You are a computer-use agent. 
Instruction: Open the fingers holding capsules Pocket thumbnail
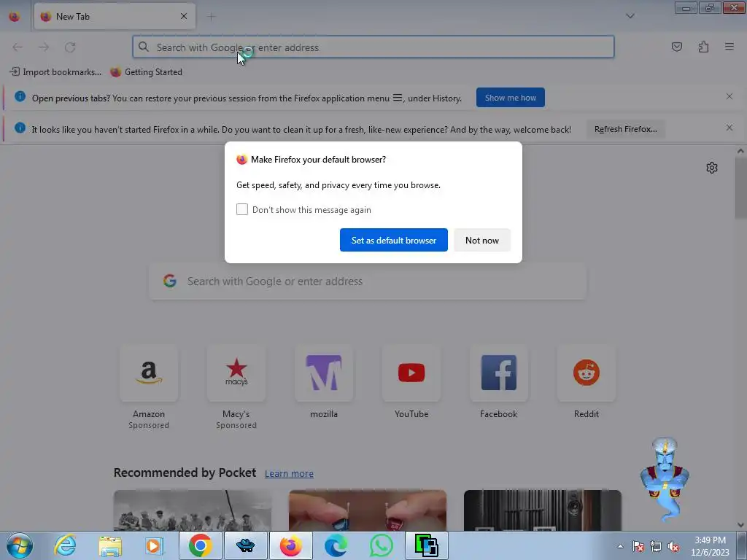[368, 510]
